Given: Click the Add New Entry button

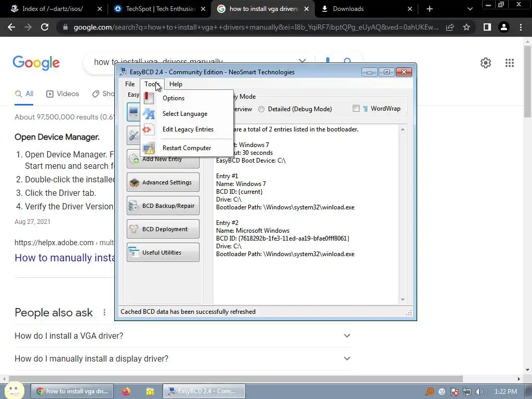Looking at the screenshot, I should pos(163,159).
